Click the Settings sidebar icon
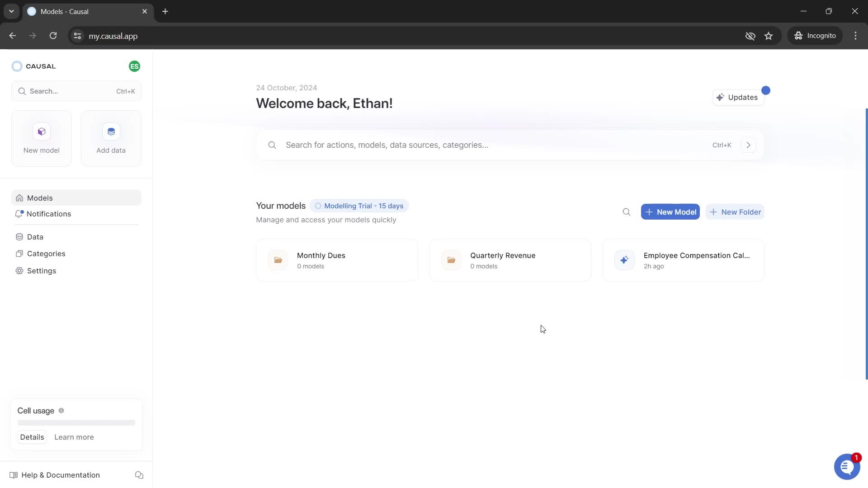The width and height of the screenshot is (868, 488). coord(20,271)
